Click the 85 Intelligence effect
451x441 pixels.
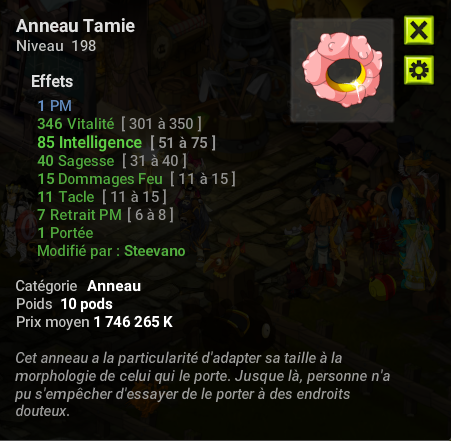[90, 142]
